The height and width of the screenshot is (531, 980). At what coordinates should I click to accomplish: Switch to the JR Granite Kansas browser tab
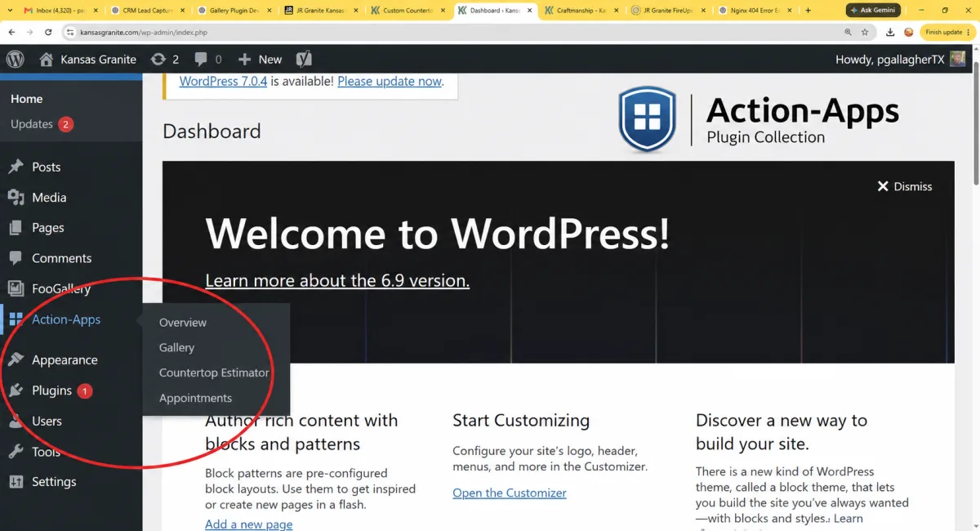322,11
